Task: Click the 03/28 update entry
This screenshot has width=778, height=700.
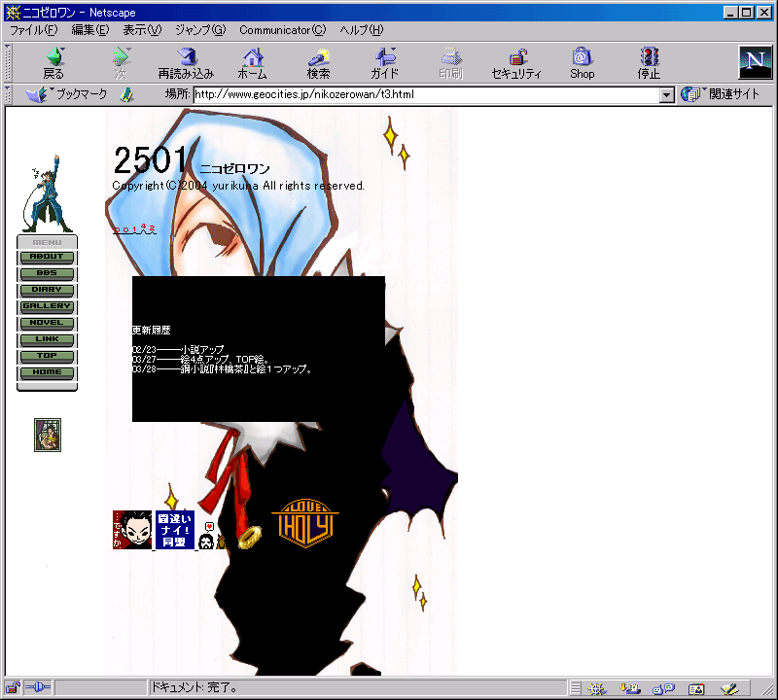Action: point(222,369)
